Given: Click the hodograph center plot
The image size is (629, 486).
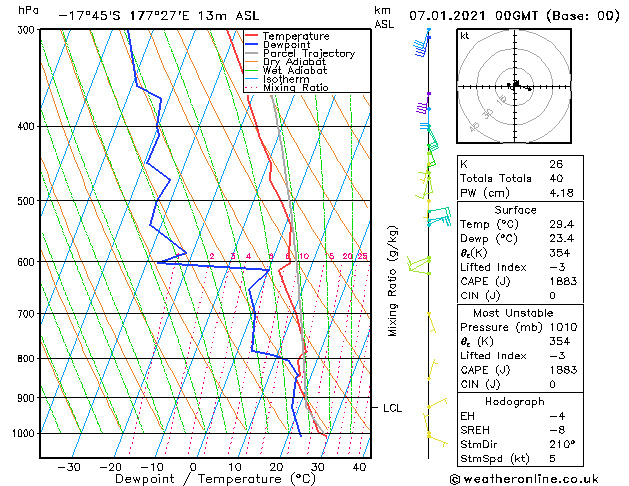Looking at the screenshot, I should click(x=514, y=86).
